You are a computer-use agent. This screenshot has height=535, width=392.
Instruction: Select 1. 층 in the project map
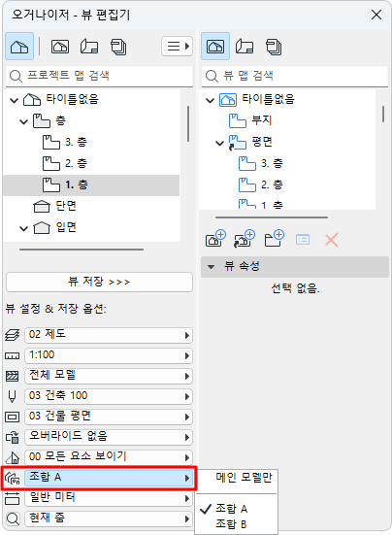point(91,184)
